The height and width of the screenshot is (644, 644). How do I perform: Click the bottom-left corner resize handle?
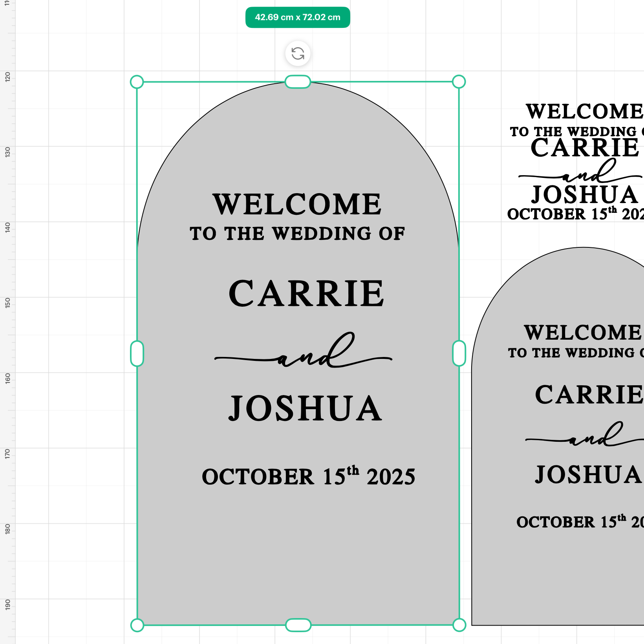tap(137, 625)
